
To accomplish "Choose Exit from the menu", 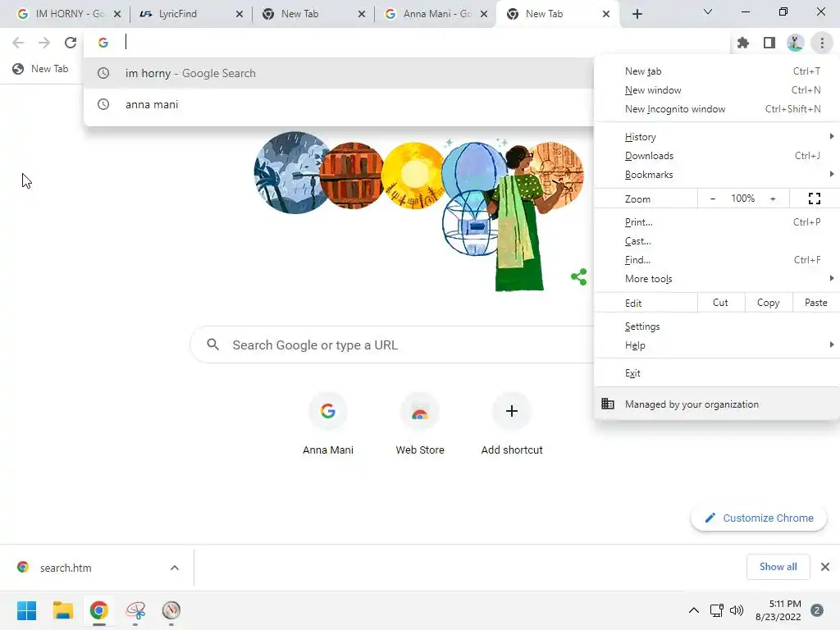I will pos(717,373).
